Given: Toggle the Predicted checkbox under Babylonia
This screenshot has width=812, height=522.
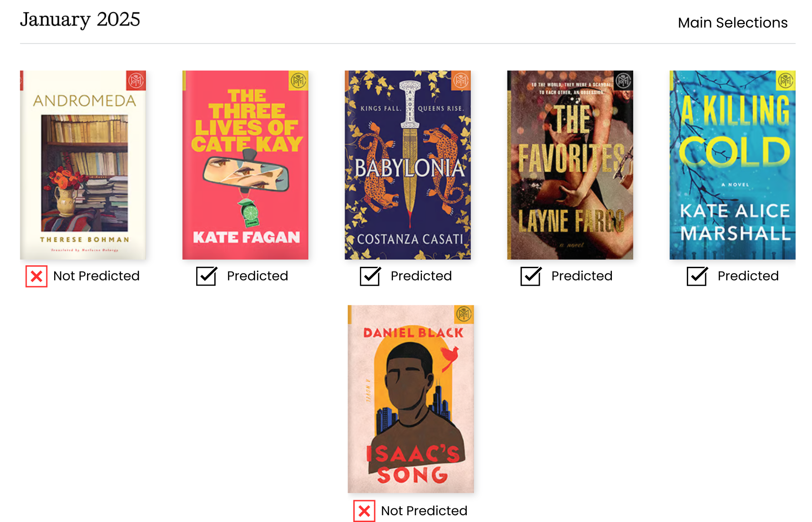Looking at the screenshot, I should tap(371, 276).
